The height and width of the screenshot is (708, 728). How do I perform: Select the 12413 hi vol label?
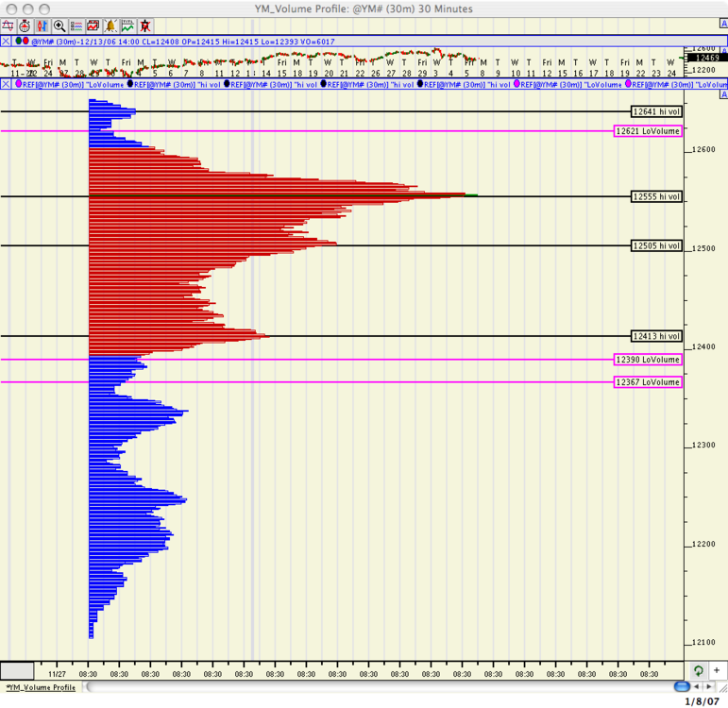click(656, 336)
